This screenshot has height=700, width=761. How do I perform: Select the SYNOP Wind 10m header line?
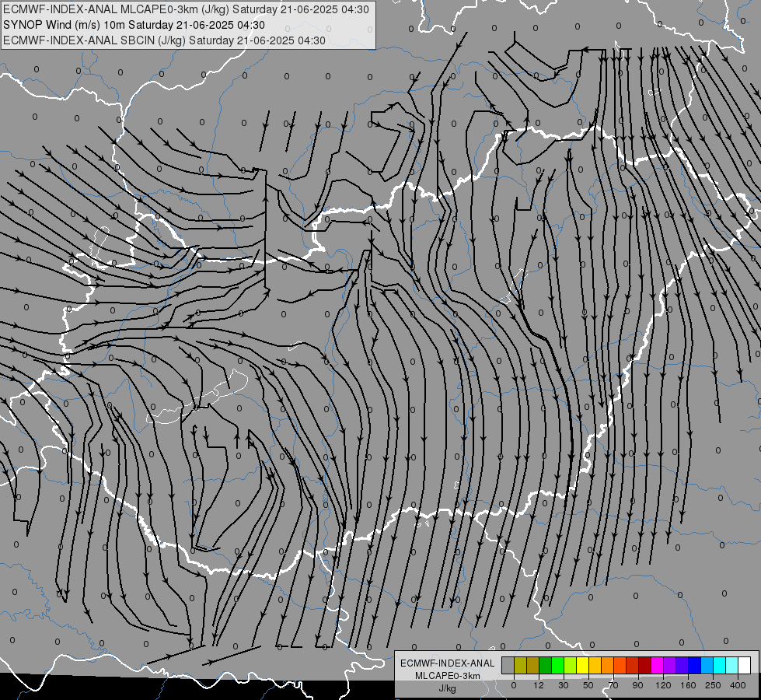[134, 25]
